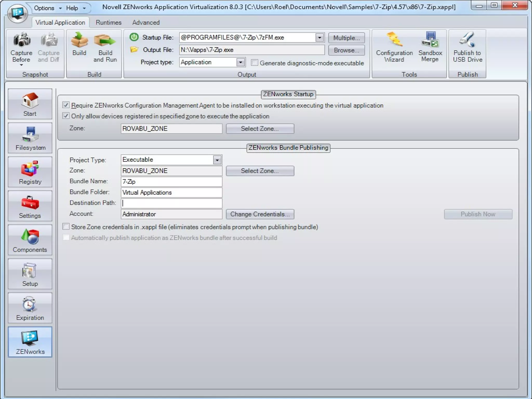Toggle Only allow devices registered in zone
The image size is (532, 399).
coord(66,116)
